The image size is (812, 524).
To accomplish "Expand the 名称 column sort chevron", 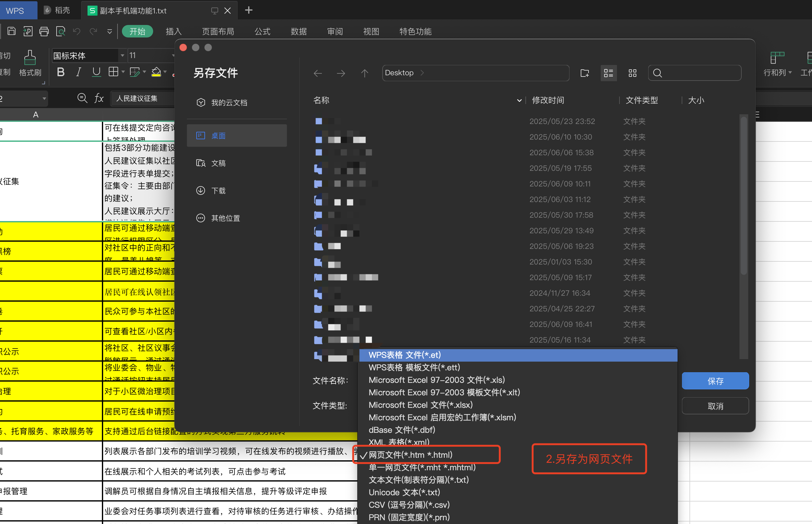I will pyautogui.click(x=519, y=100).
